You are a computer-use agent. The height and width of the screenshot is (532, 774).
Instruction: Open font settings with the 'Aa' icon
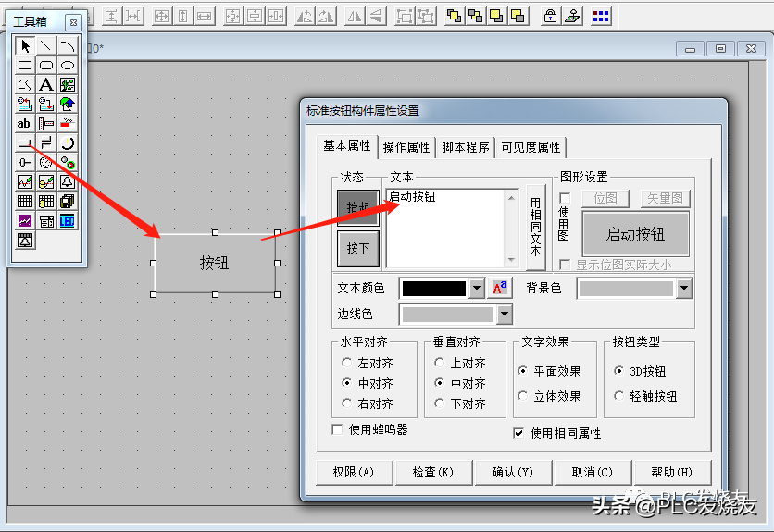pyautogui.click(x=500, y=289)
